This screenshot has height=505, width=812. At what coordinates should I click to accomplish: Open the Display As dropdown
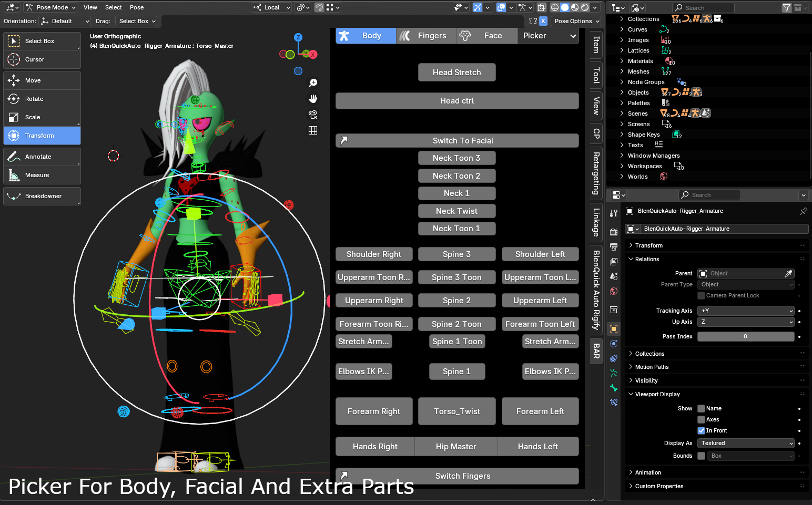tap(745, 443)
